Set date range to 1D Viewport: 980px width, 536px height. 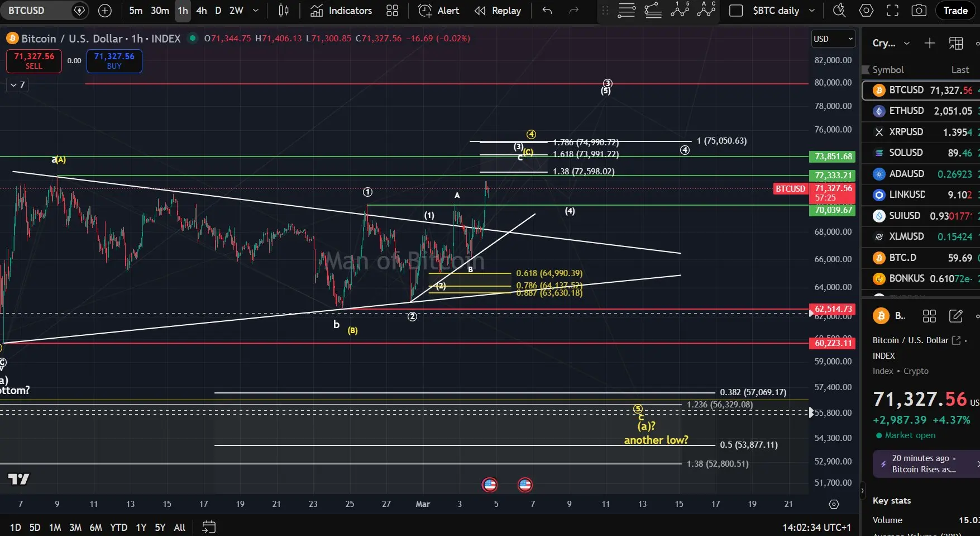click(x=16, y=527)
